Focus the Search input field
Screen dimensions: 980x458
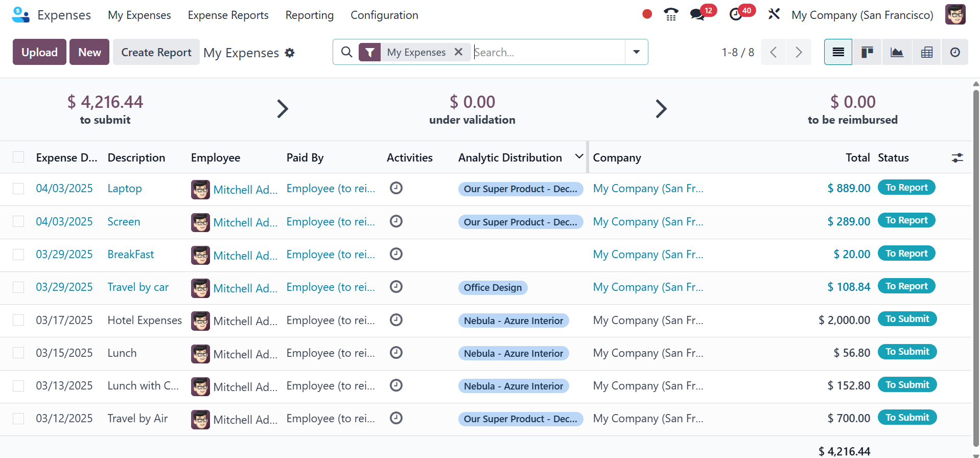[547, 52]
